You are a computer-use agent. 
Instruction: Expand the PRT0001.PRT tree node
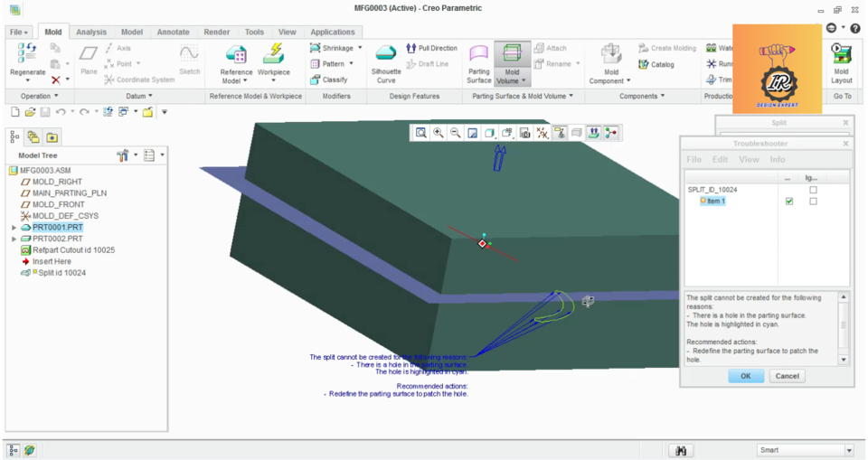[14, 228]
